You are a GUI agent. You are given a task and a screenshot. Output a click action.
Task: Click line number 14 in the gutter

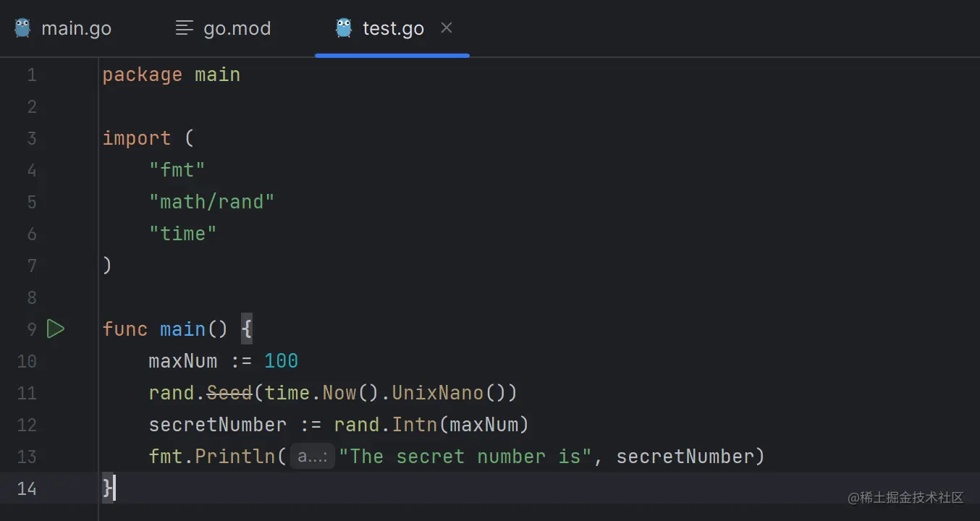27,488
